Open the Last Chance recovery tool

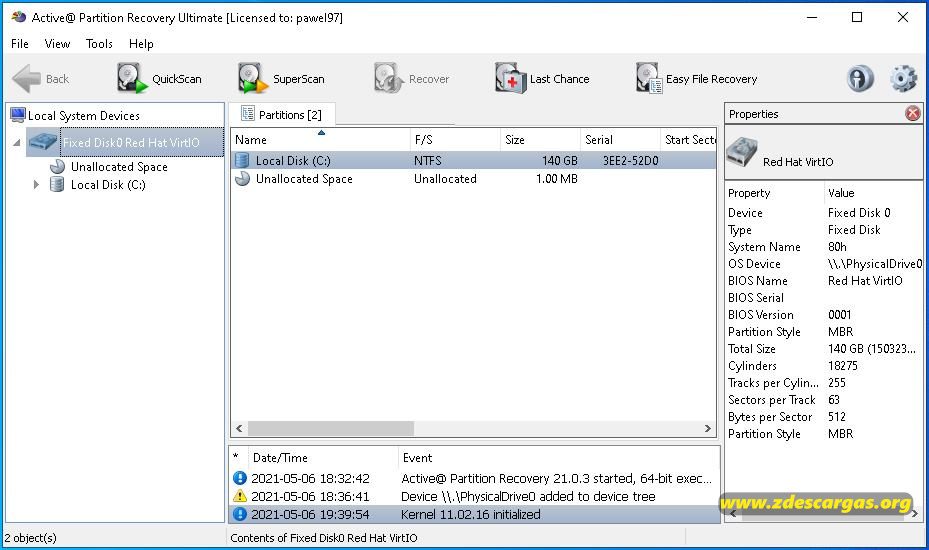pyautogui.click(x=542, y=78)
